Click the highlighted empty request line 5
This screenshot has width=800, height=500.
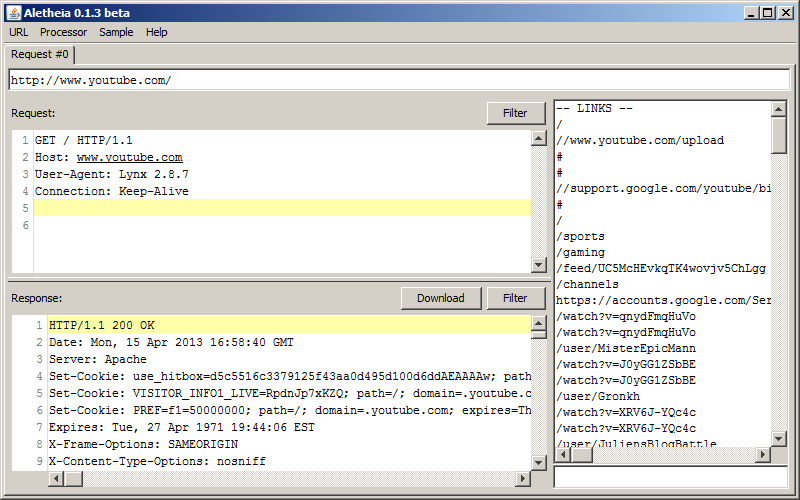pyautogui.click(x=282, y=208)
